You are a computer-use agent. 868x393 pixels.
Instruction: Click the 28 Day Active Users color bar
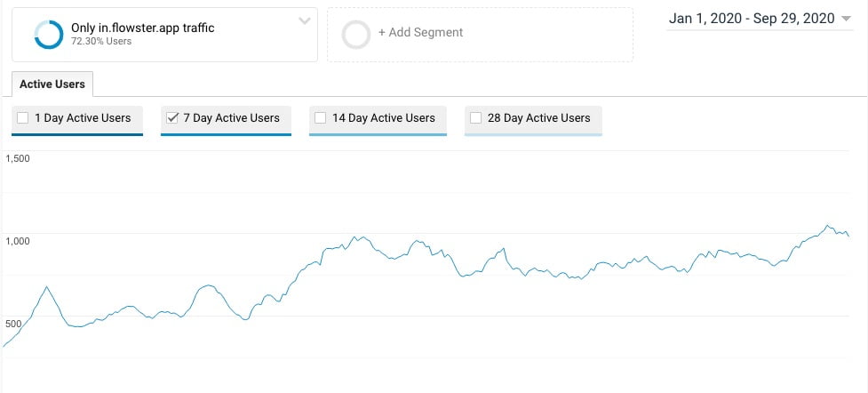click(533, 134)
